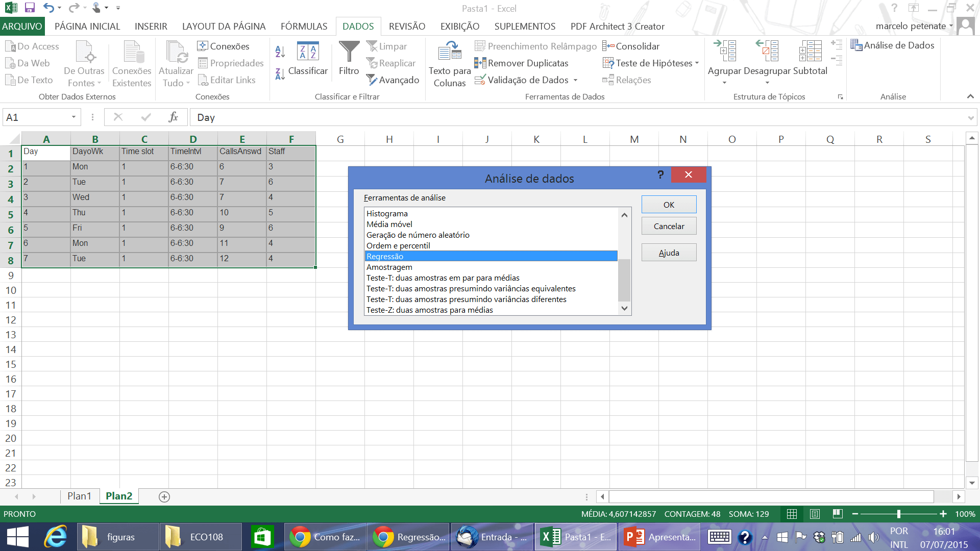Image resolution: width=980 pixels, height=551 pixels.
Task: Open the ARQUIVO tab
Action: (x=22, y=27)
